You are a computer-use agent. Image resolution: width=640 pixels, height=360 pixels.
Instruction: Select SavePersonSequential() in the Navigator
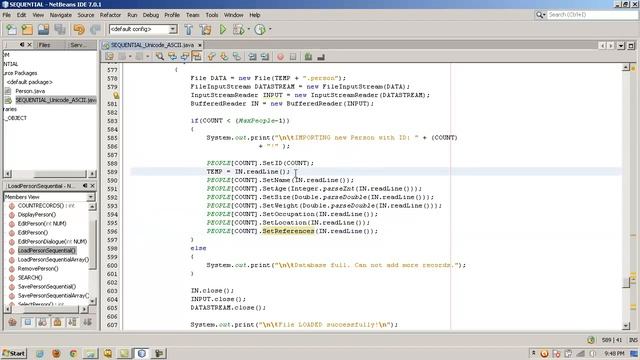[47, 287]
